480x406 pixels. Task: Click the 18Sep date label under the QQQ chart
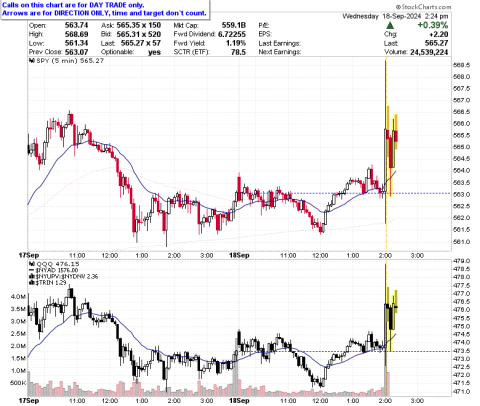pyautogui.click(x=239, y=400)
